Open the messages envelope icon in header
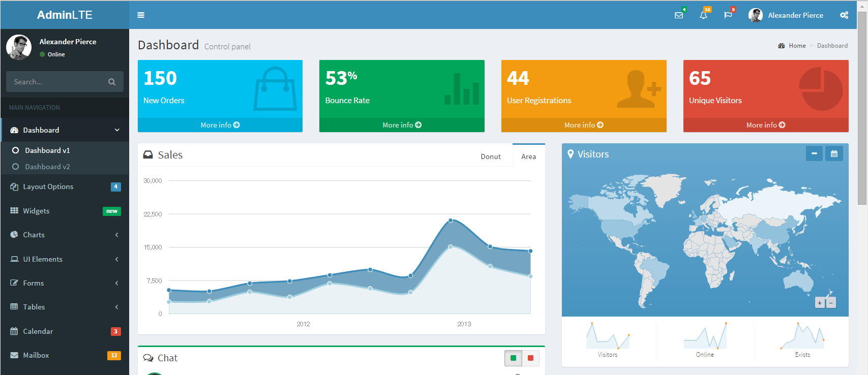Viewport: 868px width, 375px height. point(679,15)
